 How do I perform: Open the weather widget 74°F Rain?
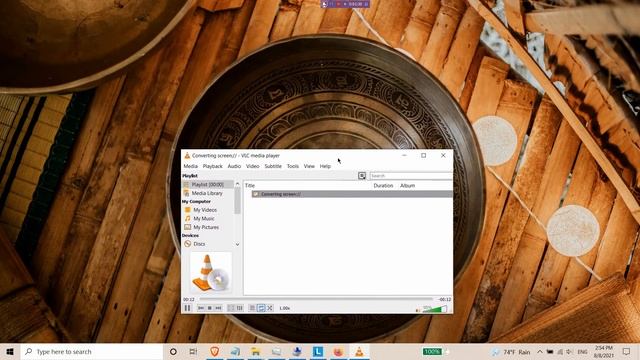(511, 352)
